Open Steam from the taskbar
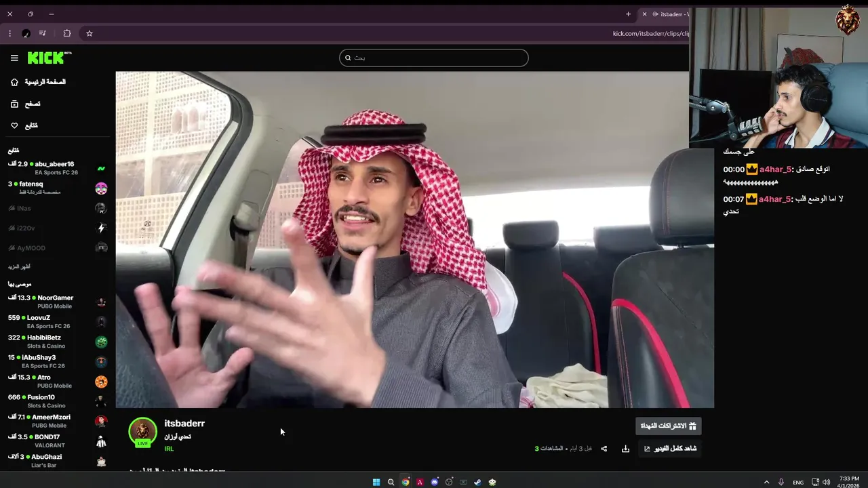868x488 pixels. click(x=477, y=482)
